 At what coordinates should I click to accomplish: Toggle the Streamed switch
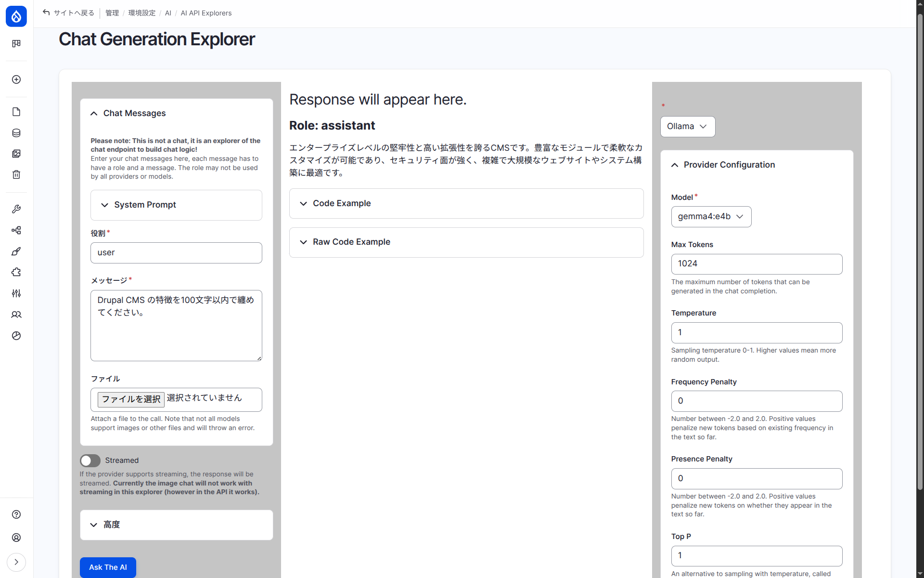90,460
